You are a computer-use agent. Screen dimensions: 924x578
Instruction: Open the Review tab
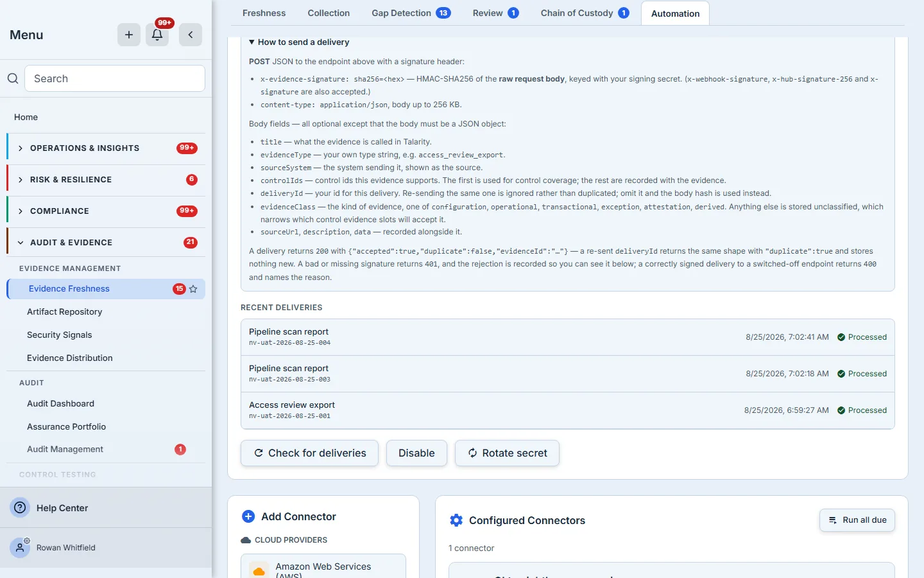pos(495,13)
